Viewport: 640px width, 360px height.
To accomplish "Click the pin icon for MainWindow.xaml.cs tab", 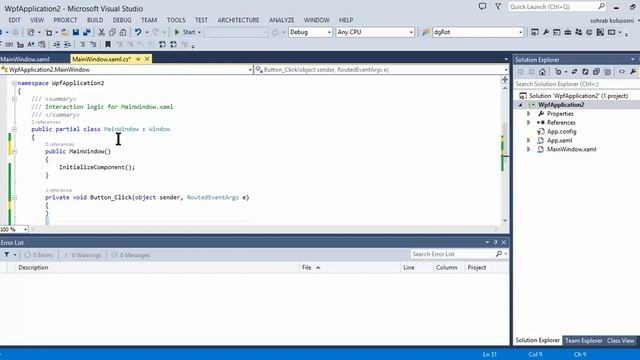I will [x=138, y=59].
